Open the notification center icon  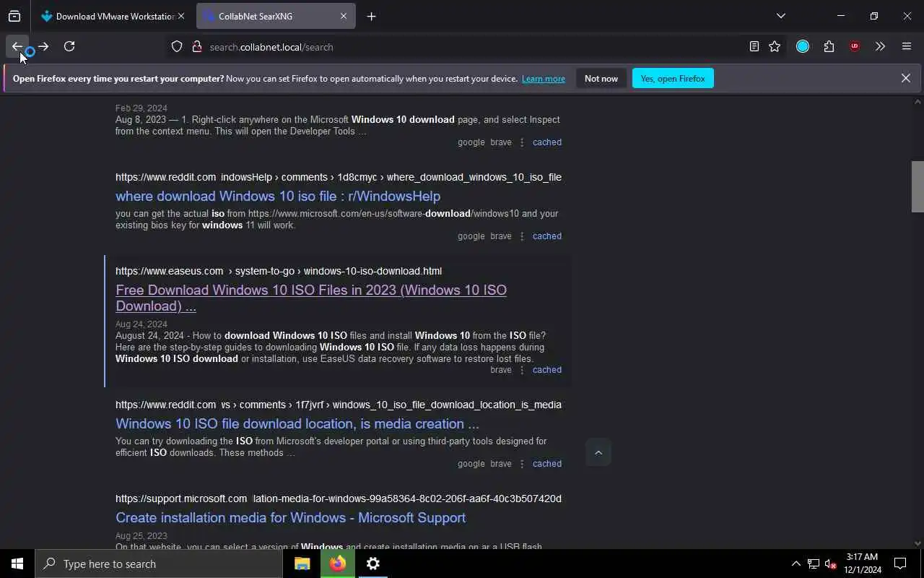(x=900, y=564)
